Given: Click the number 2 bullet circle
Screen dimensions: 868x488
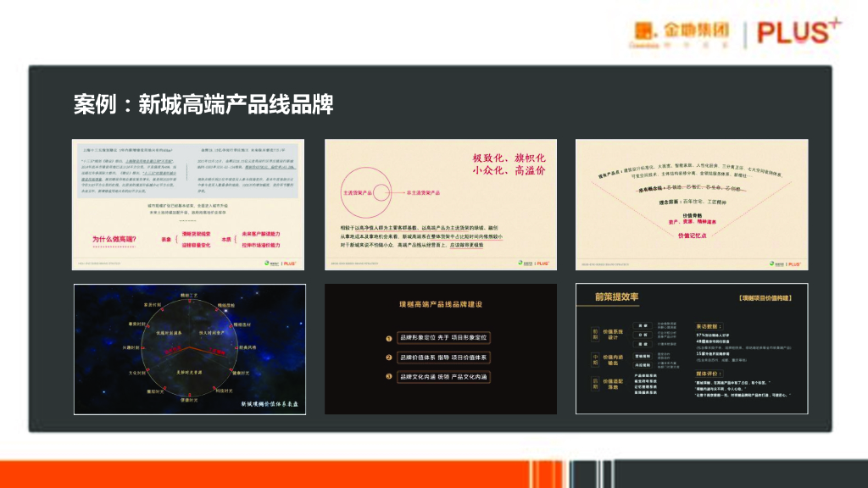Looking at the screenshot, I should tap(388, 358).
